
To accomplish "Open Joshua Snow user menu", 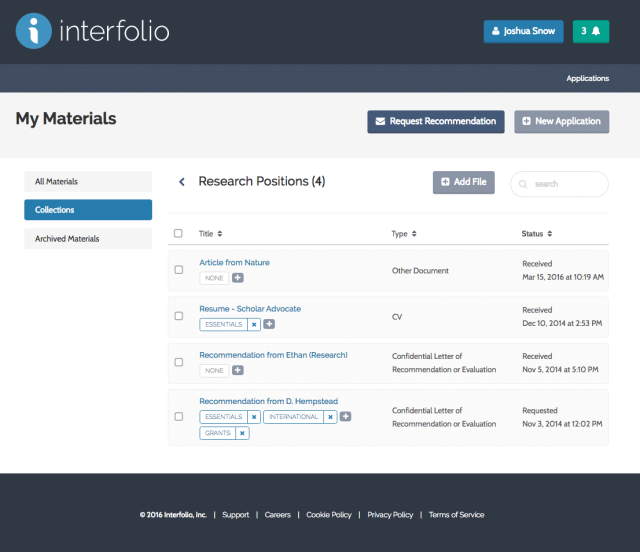I will 524,31.
